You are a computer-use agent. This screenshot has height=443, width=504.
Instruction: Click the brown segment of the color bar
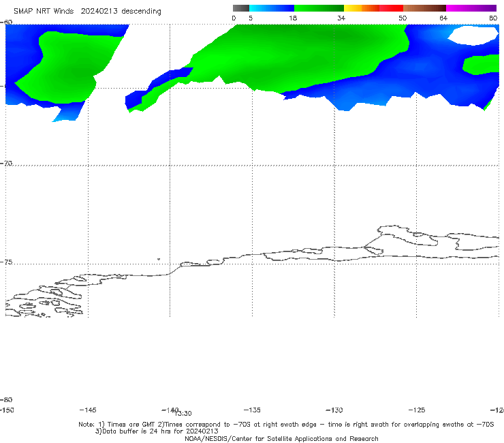(x=424, y=8)
